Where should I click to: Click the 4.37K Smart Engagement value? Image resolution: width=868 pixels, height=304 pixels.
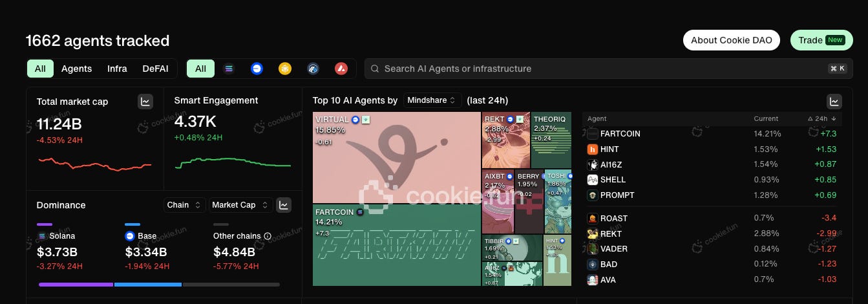coord(195,122)
